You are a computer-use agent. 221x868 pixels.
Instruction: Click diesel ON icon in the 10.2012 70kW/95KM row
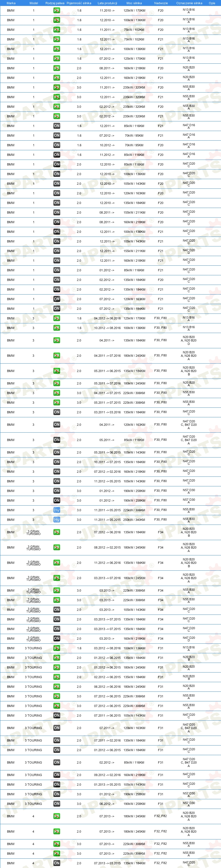point(57,145)
